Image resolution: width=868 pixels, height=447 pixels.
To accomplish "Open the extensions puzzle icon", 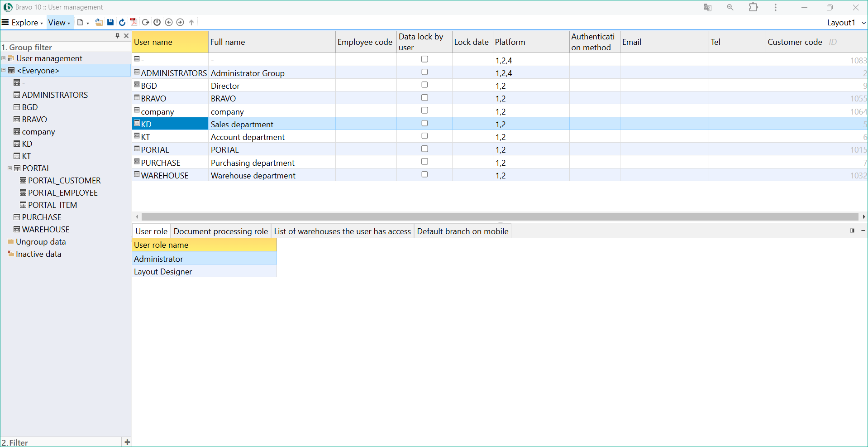I will pos(753,7).
